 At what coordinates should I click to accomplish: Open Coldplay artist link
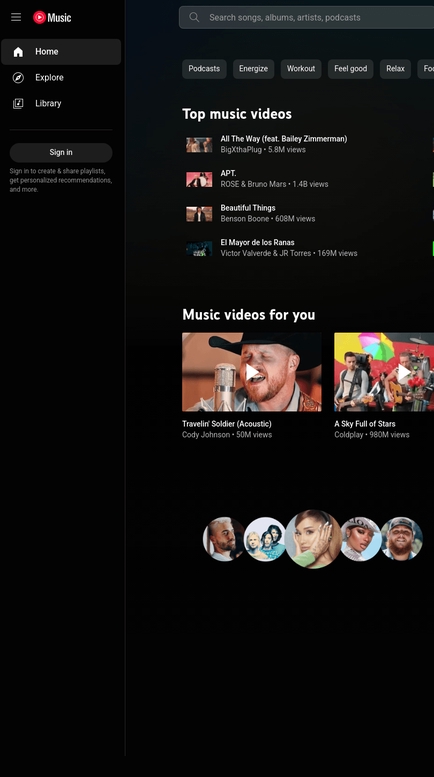[x=349, y=435]
